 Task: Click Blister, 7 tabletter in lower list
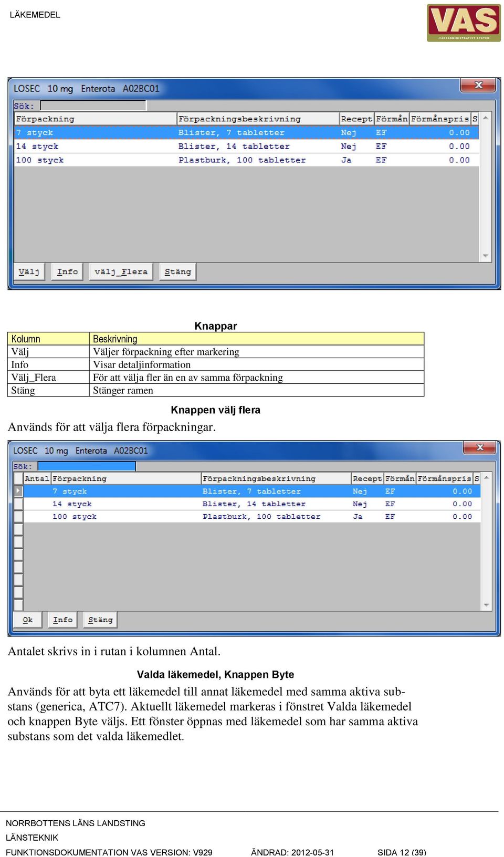coord(251,491)
